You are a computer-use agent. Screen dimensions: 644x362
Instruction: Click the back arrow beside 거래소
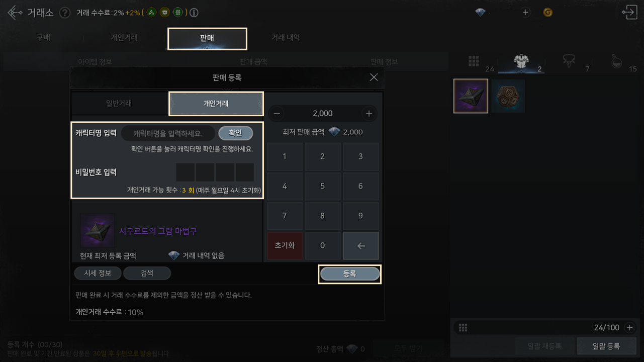(x=15, y=13)
